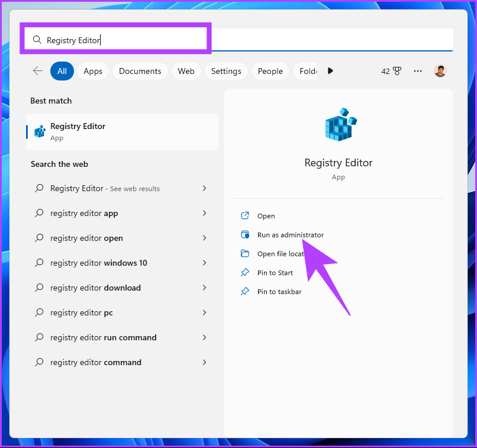Image resolution: width=477 pixels, height=448 pixels.
Task: Choose Run as administrator
Action: (x=290, y=235)
